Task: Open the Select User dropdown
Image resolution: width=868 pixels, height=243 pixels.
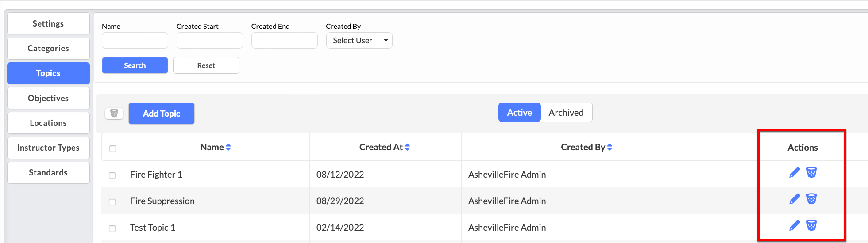Action: [x=359, y=41]
